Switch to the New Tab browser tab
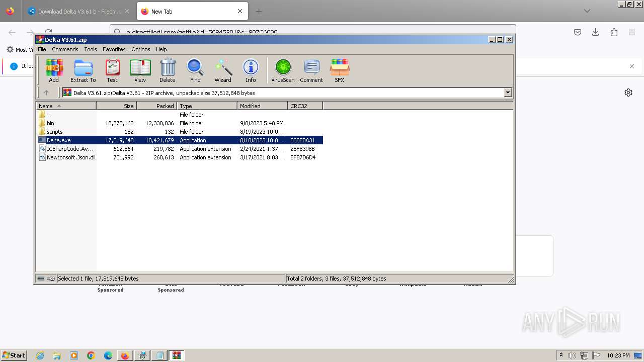The height and width of the screenshot is (362, 644). 191,11
